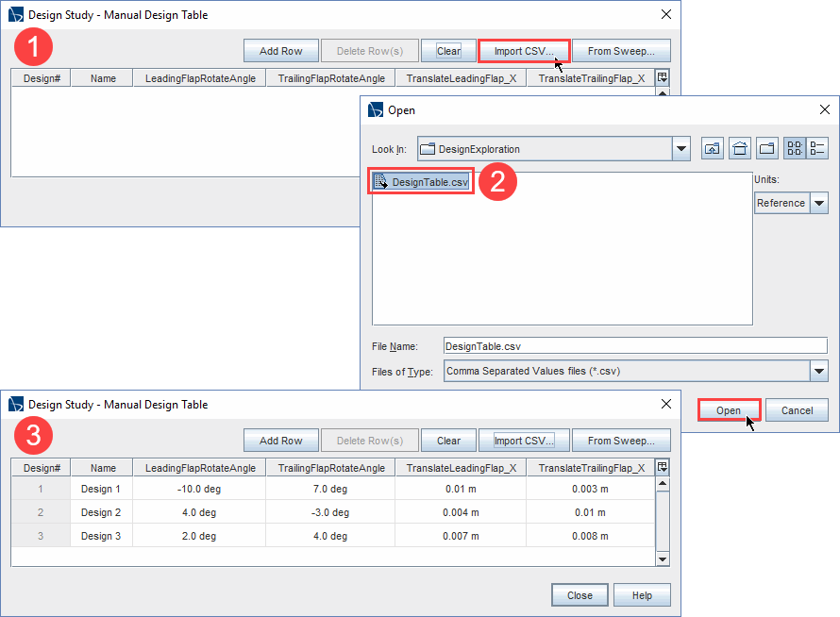Click the scroll down arrow in the bottom table

click(x=663, y=559)
